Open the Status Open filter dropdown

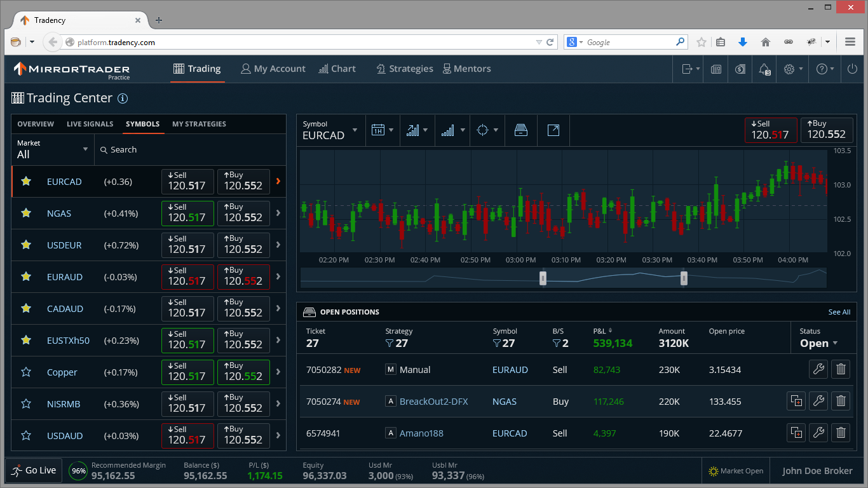pyautogui.click(x=819, y=343)
